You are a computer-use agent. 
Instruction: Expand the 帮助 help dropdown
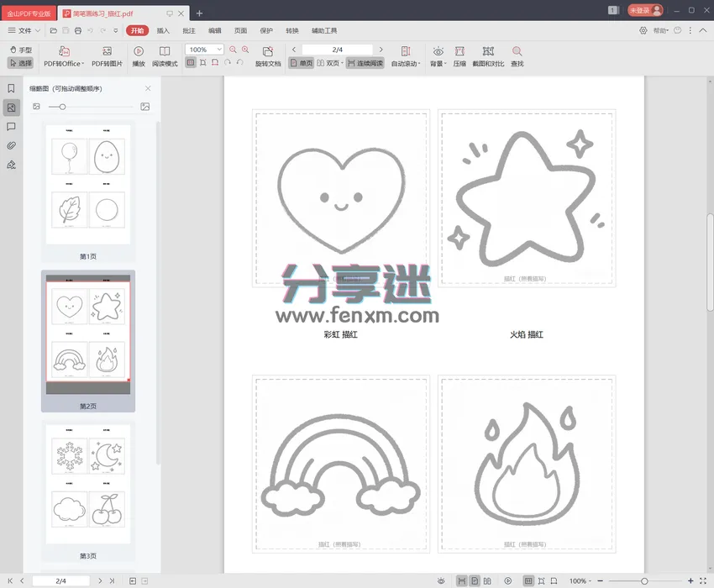click(x=661, y=30)
